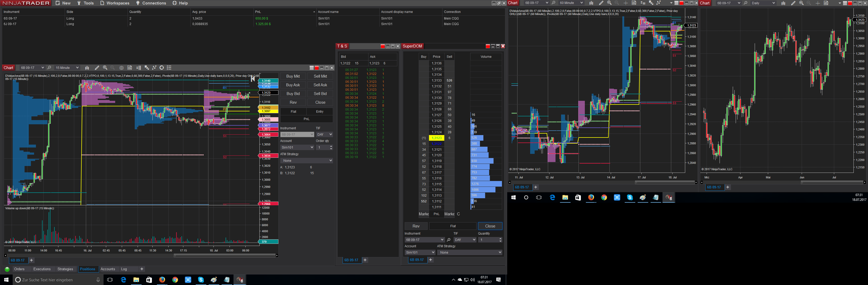Select drawing pencil in 60 Minute chart

(x=601, y=3)
